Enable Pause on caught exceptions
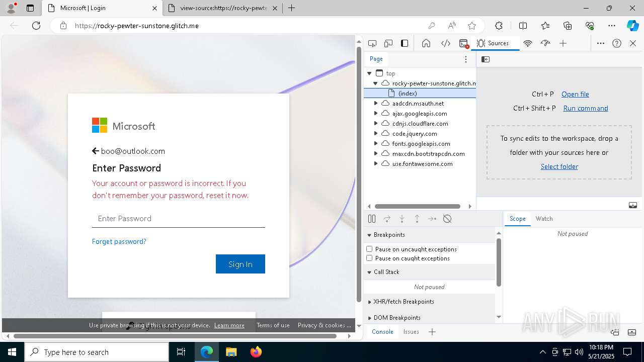The image size is (644, 362). coord(369,258)
